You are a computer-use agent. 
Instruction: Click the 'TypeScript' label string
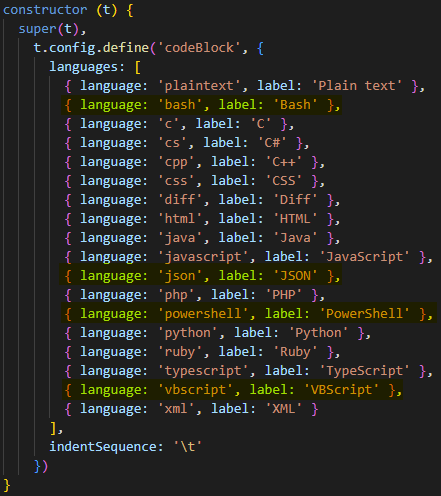point(365,371)
